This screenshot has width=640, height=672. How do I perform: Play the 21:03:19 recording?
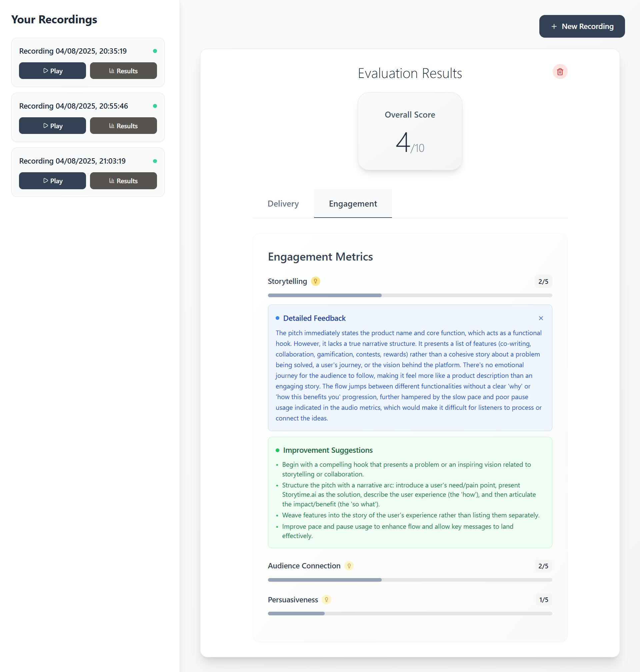(53, 181)
